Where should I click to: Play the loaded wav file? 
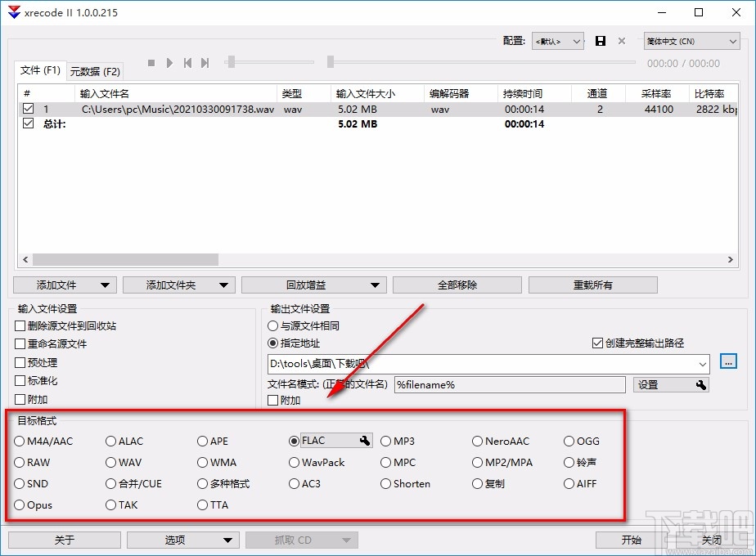pos(169,62)
